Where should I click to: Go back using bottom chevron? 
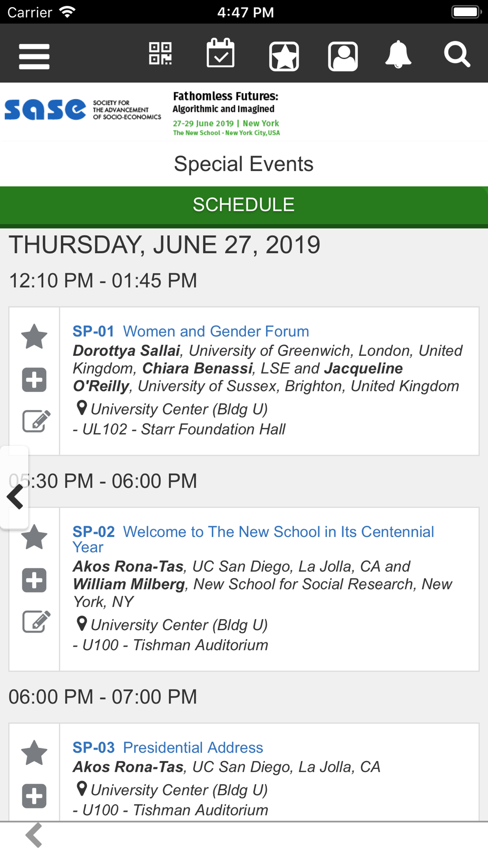click(34, 835)
